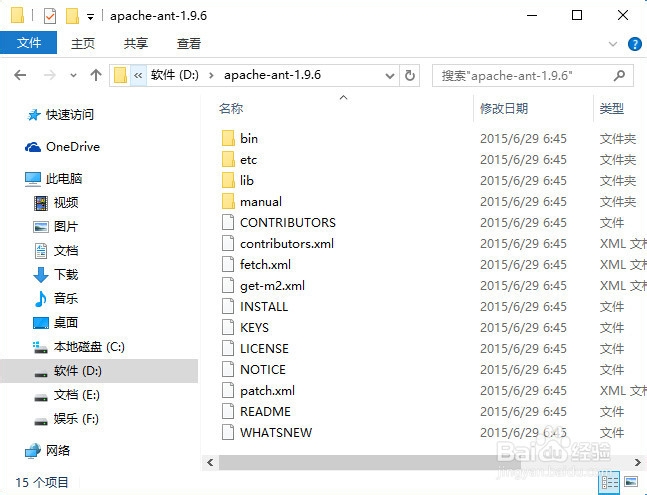The image size is (647, 495).
Task: Expand hidden path with double chevron
Action: [138, 75]
